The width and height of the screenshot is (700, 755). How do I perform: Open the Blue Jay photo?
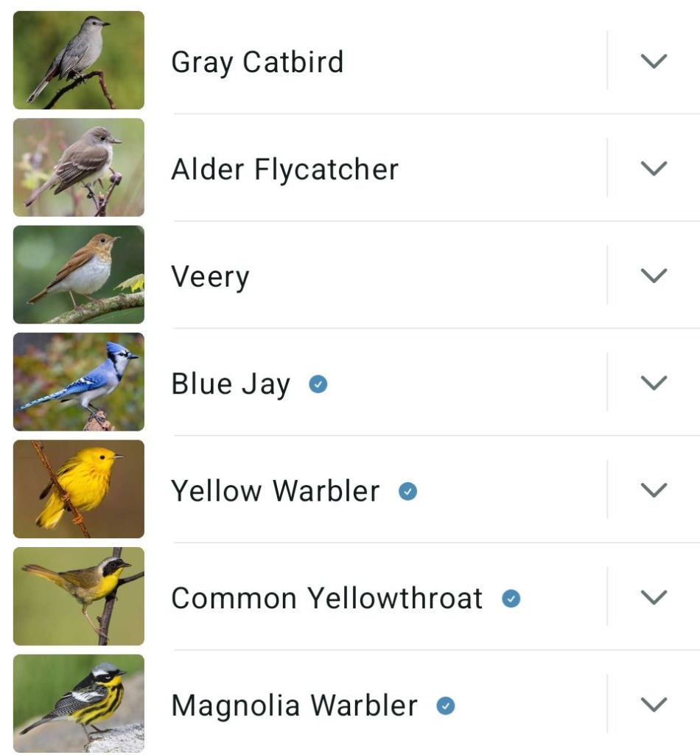tap(79, 382)
